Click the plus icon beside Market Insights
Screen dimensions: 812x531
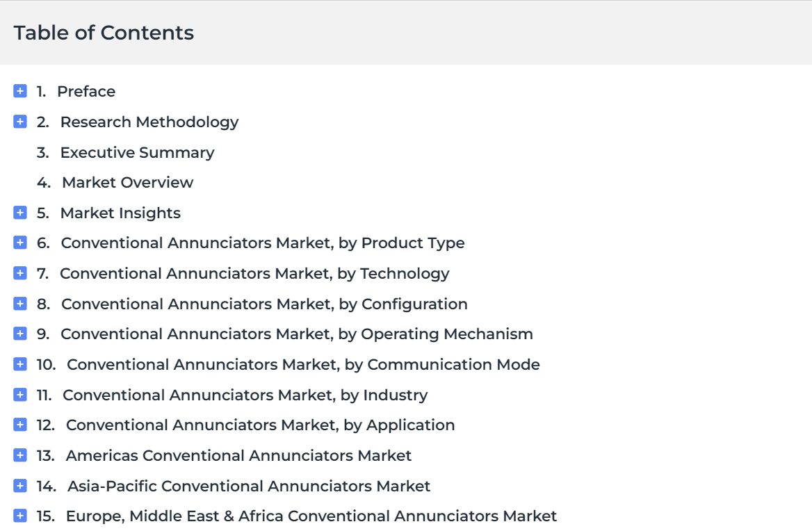tap(20, 213)
